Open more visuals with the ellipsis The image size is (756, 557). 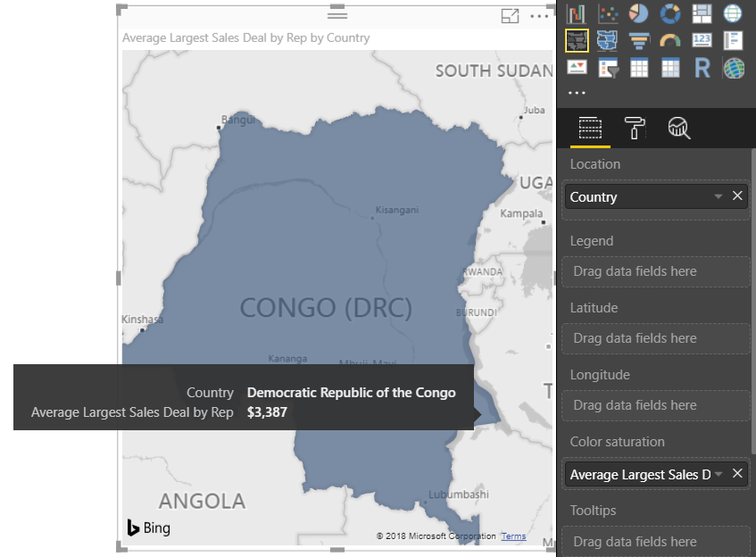(x=577, y=90)
